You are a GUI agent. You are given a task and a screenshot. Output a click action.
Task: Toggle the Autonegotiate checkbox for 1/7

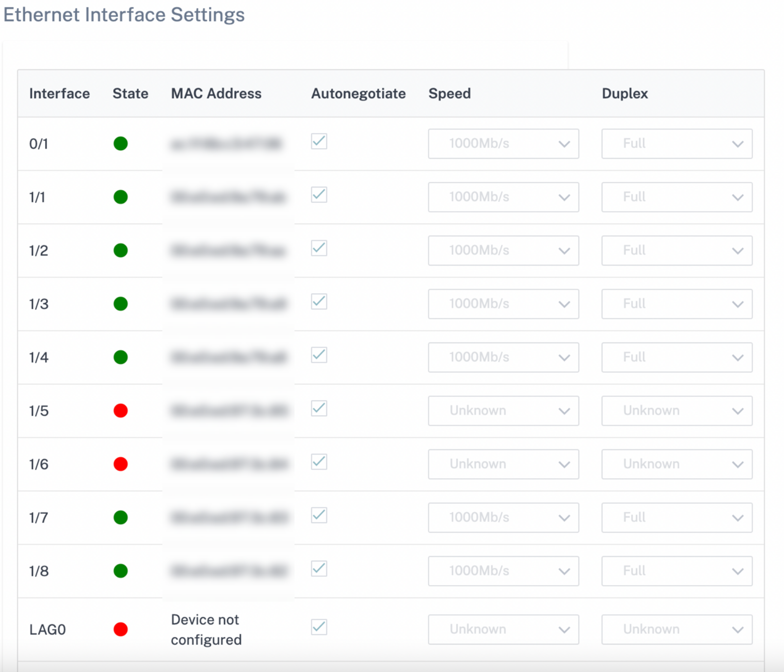pyautogui.click(x=319, y=515)
